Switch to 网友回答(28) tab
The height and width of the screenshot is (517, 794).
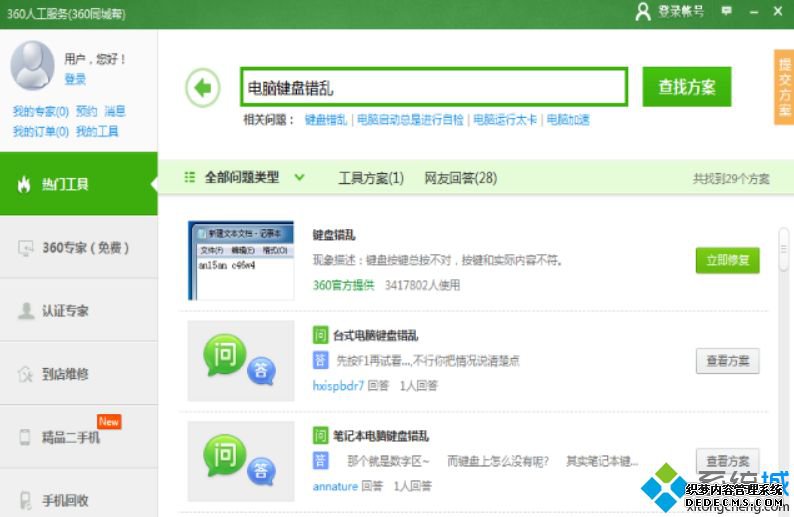[x=460, y=178]
